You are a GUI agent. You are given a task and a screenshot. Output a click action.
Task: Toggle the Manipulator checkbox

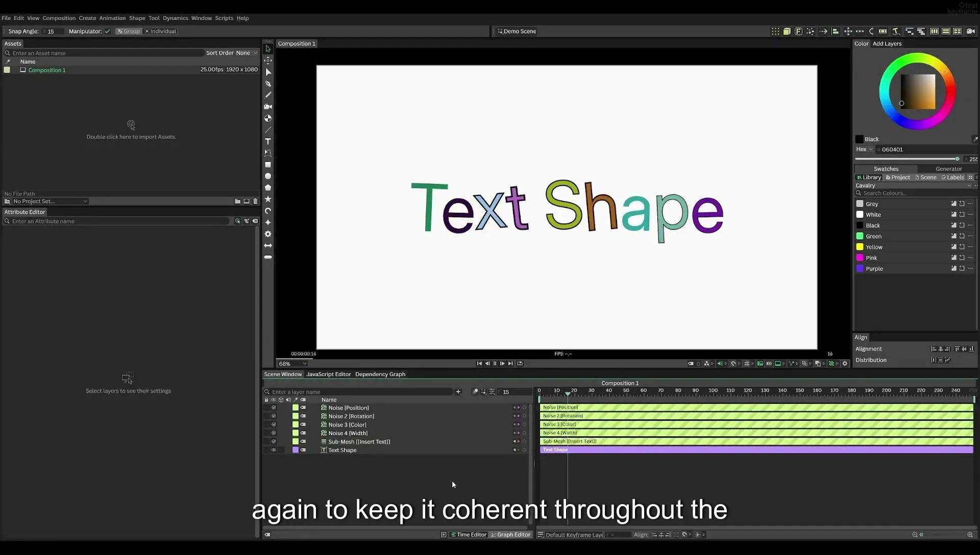point(108,32)
